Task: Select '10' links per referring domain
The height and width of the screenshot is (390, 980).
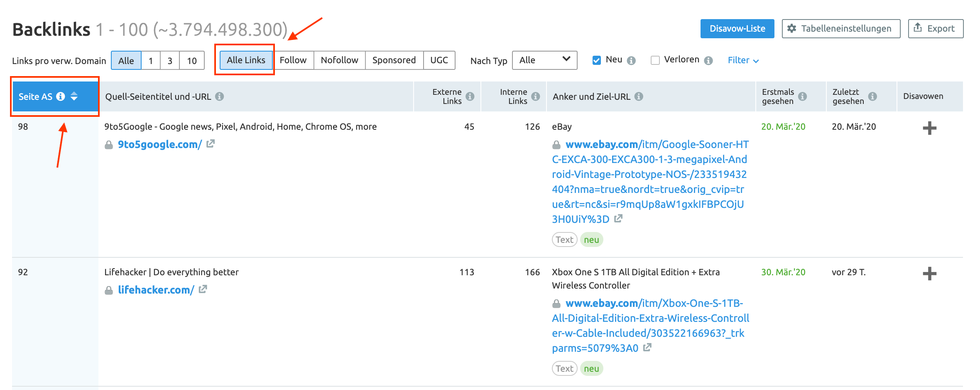Action: 192,61
